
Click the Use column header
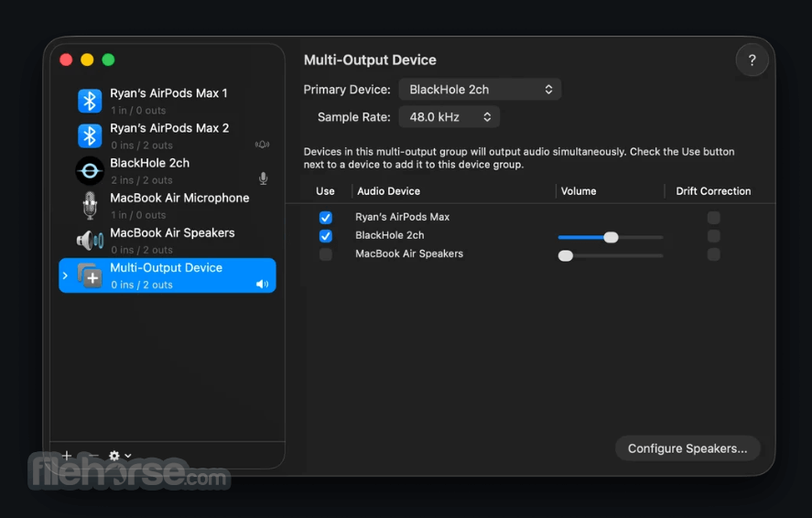click(325, 191)
